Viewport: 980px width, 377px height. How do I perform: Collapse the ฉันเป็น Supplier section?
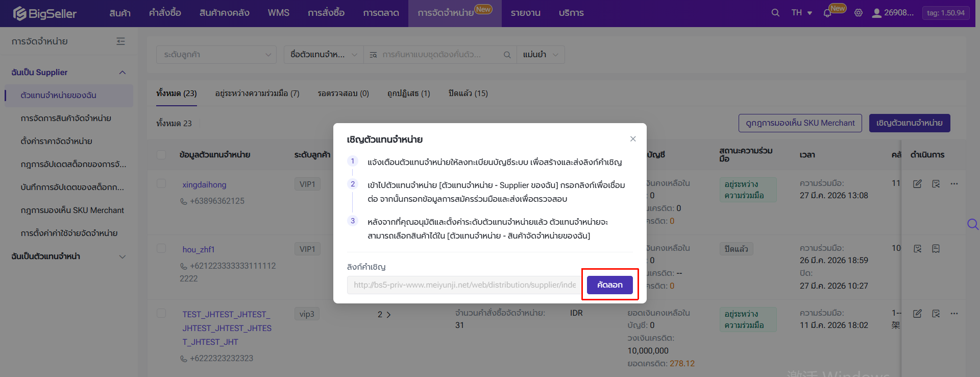[x=68, y=73]
